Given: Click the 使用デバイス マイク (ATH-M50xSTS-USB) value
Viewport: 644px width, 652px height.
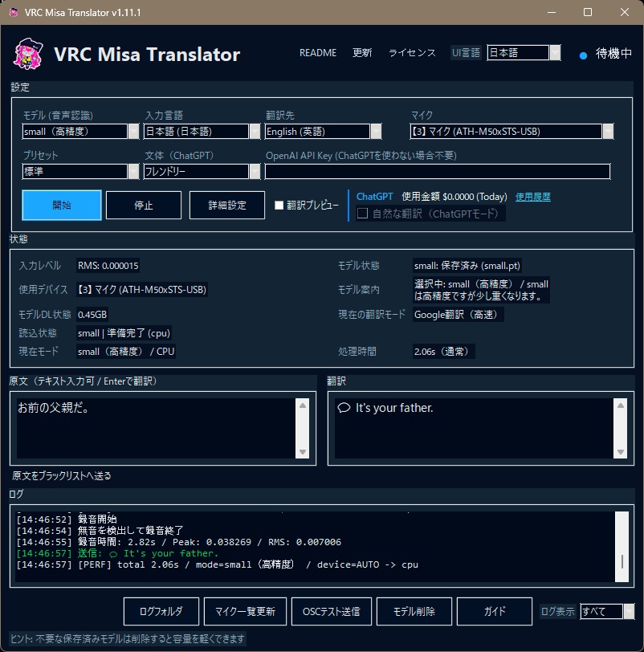Looking at the screenshot, I should tap(142, 290).
